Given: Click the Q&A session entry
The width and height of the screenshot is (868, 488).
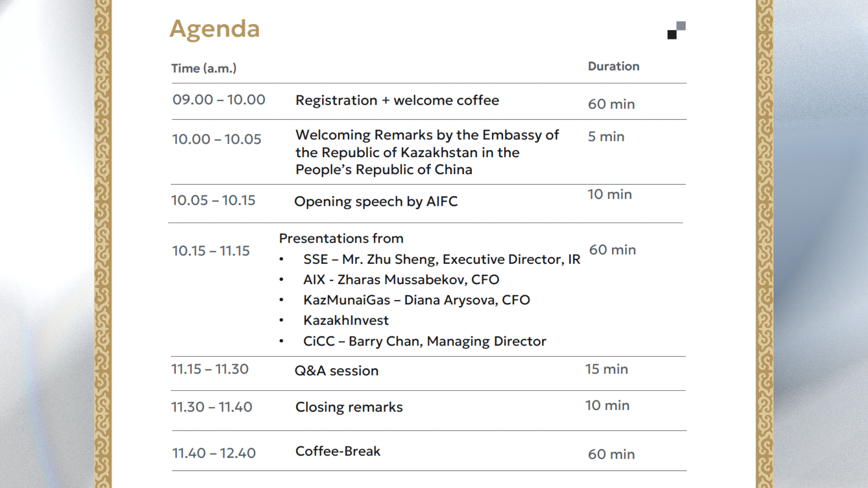Looking at the screenshot, I should click(x=337, y=371).
